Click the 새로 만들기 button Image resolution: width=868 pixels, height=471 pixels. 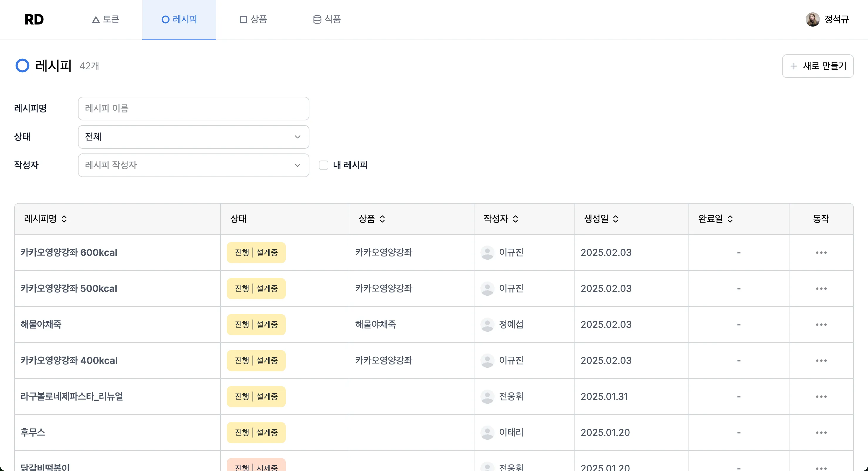click(818, 66)
